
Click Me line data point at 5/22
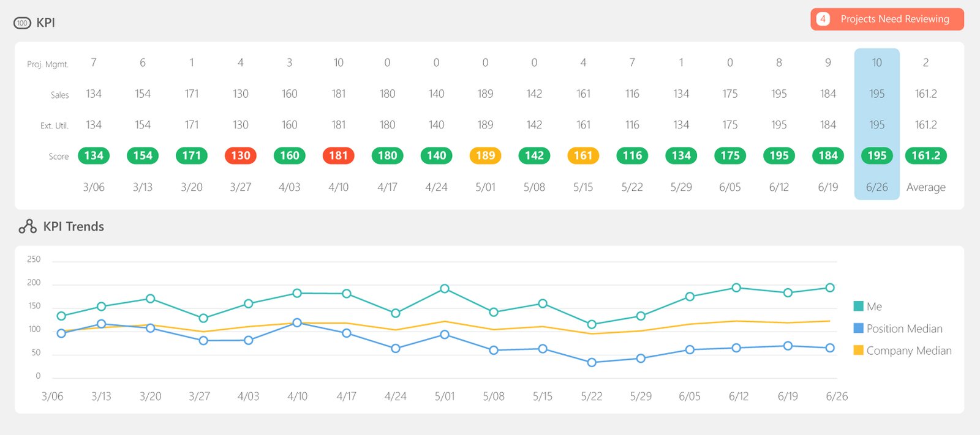[592, 324]
